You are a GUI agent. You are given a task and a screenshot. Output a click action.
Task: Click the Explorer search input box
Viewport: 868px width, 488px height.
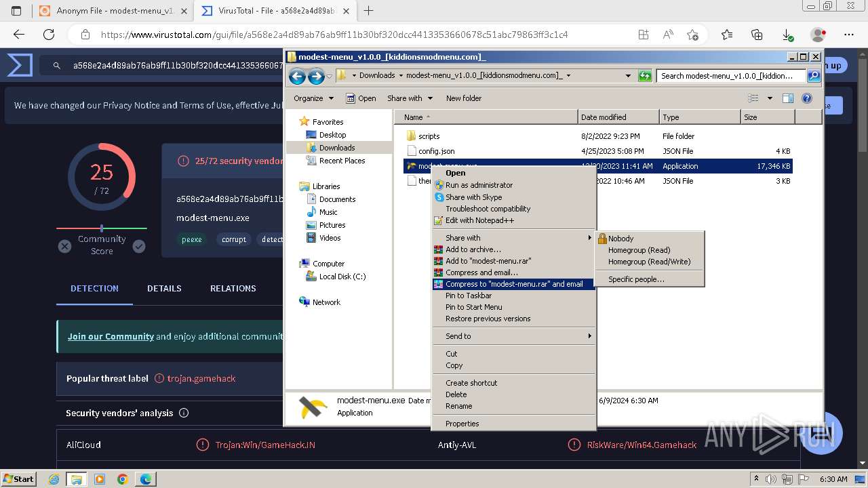tap(732, 76)
